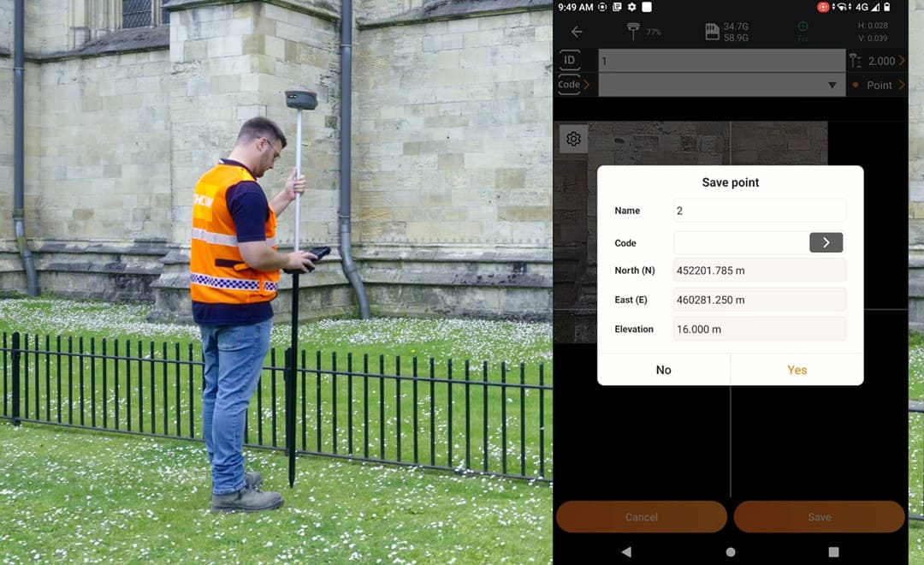Tap the V: 0.039 vertical precision value
924x565 pixels.
coord(873,38)
